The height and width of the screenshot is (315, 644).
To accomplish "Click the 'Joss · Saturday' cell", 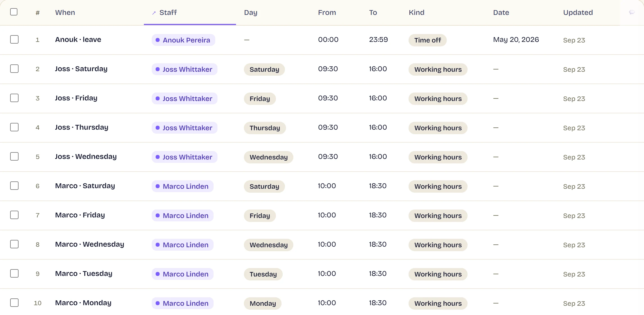I will tap(81, 69).
